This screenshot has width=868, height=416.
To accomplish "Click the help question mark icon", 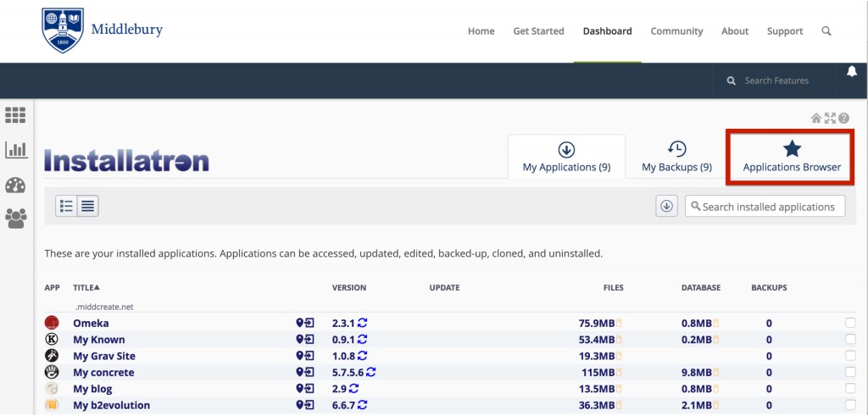I will pos(843,119).
